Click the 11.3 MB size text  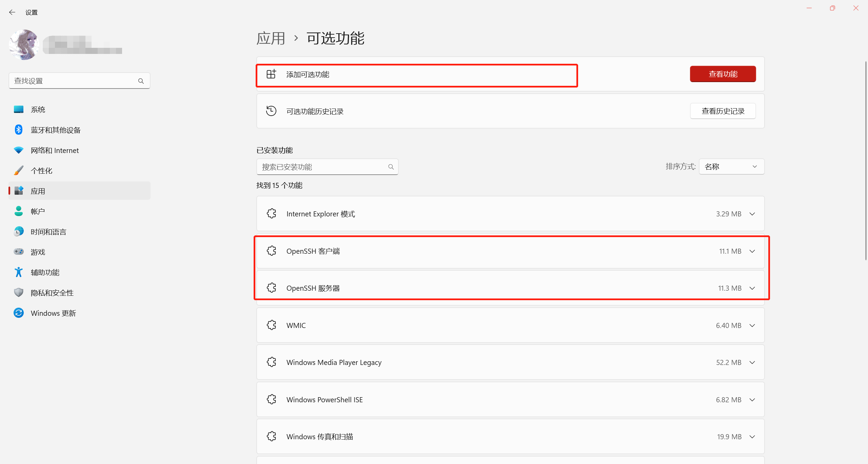[730, 288]
